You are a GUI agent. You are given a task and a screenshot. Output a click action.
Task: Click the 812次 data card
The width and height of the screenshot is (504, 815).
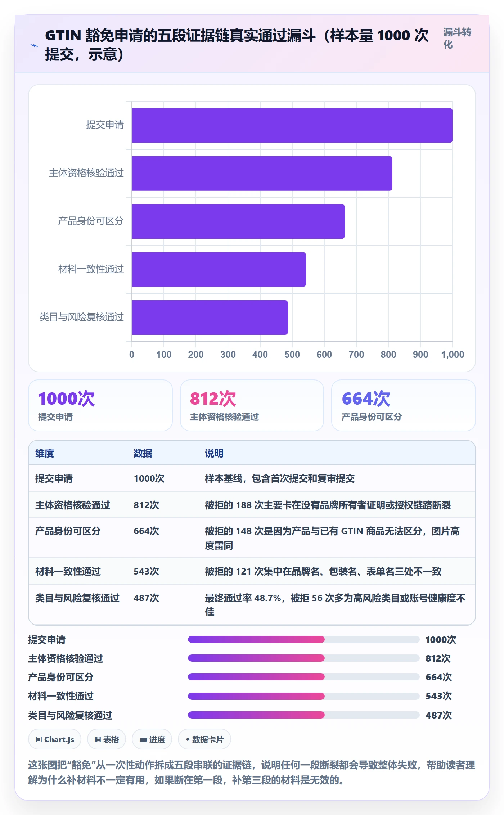coord(252,405)
